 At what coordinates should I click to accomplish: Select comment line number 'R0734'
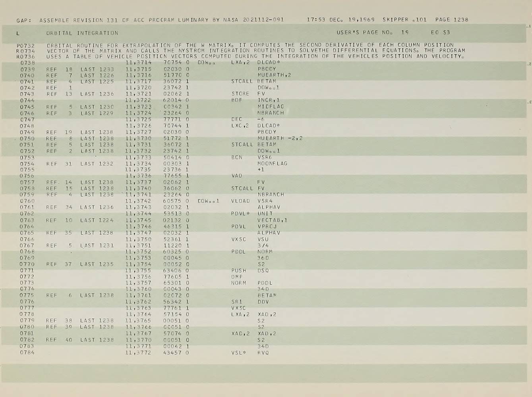click(25, 51)
